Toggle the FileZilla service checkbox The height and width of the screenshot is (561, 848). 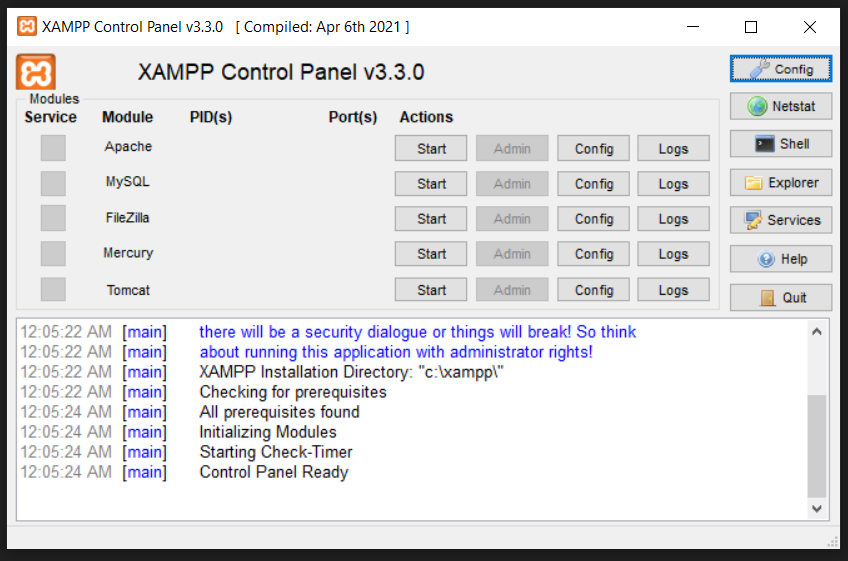(x=53, y=218)
